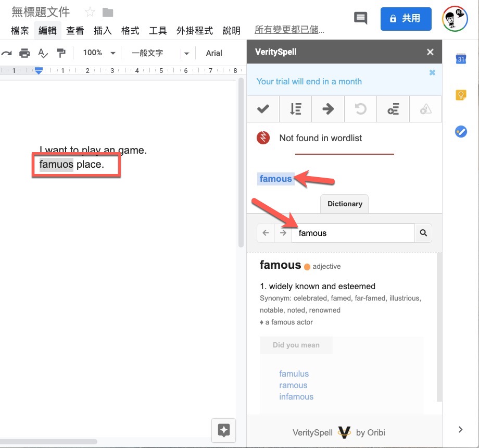Screen dimensions: 479x448
Task: Open the 外掛程式 add-ons menu
Action: pyautogui.click(x=195, y=31)
